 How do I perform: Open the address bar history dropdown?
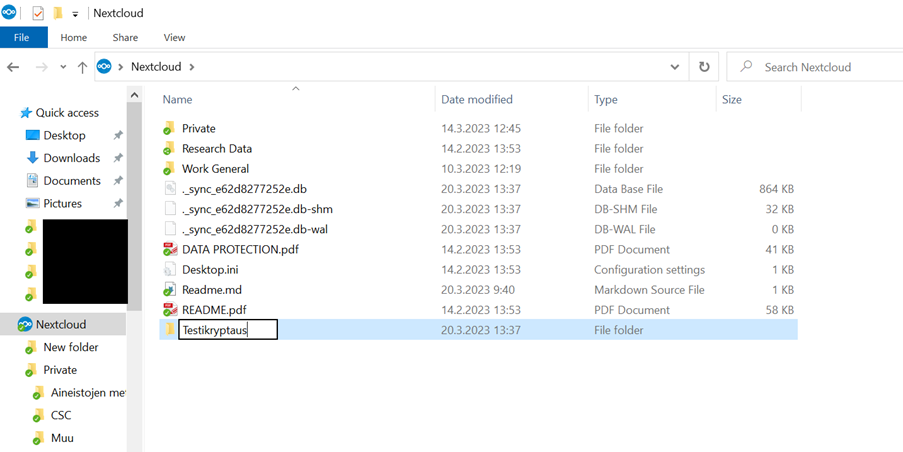tap(675, 67)
